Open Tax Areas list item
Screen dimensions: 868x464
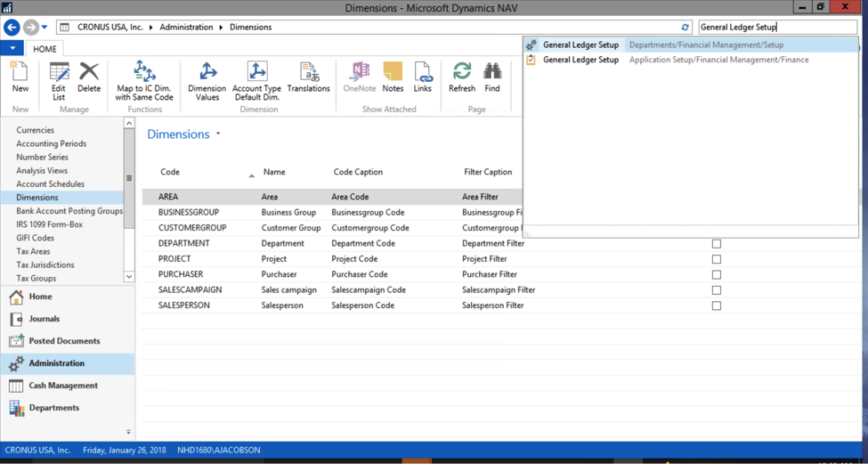[33, 251]
